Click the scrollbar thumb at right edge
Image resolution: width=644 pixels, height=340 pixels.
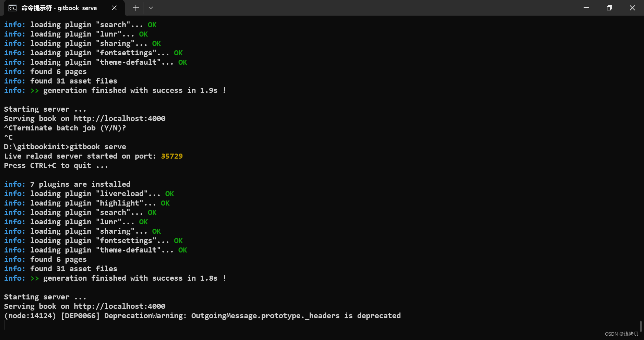[x=641, y=326]
